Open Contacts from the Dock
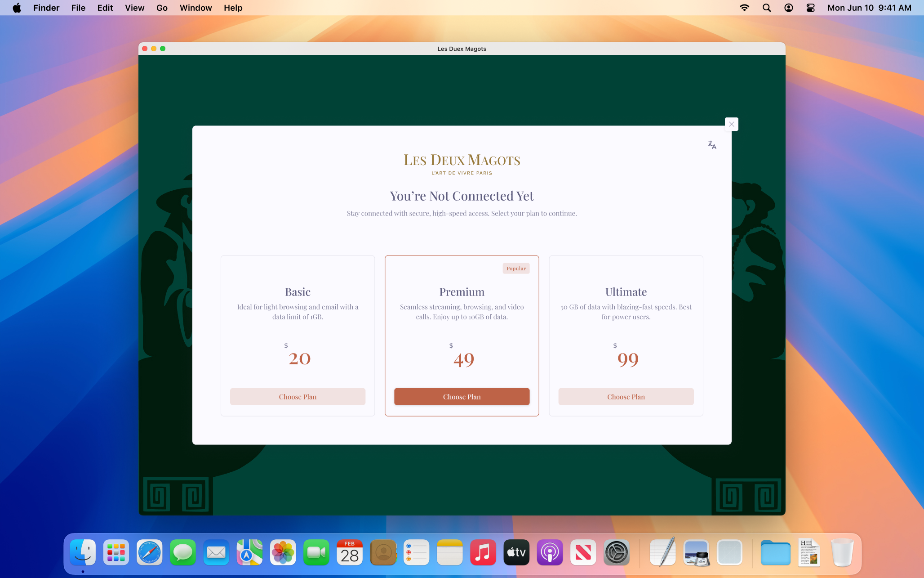The width and height of the screenshot is (924, 578). point(383,552)
